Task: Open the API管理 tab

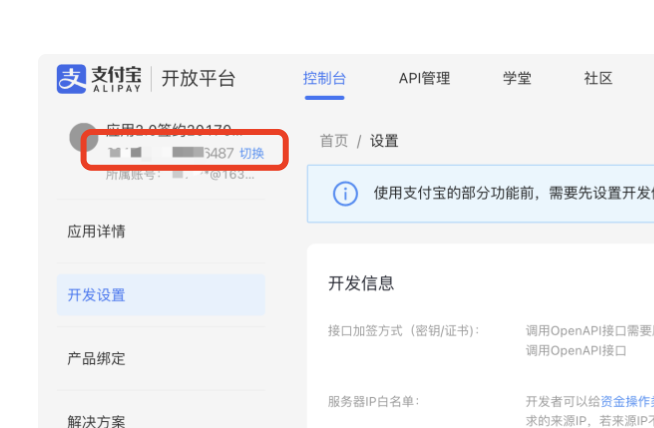Action: (x=424, y=79)
